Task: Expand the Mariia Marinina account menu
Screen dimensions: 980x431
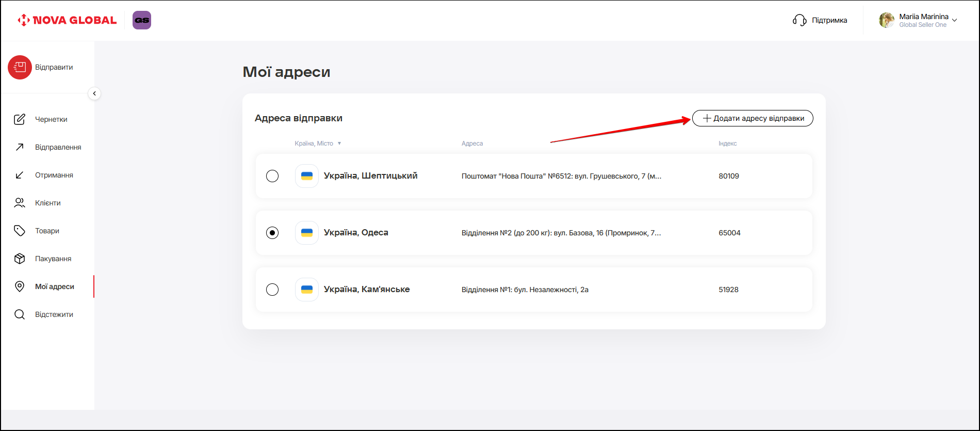Action: pyautogui.click(x=954, y=21)
